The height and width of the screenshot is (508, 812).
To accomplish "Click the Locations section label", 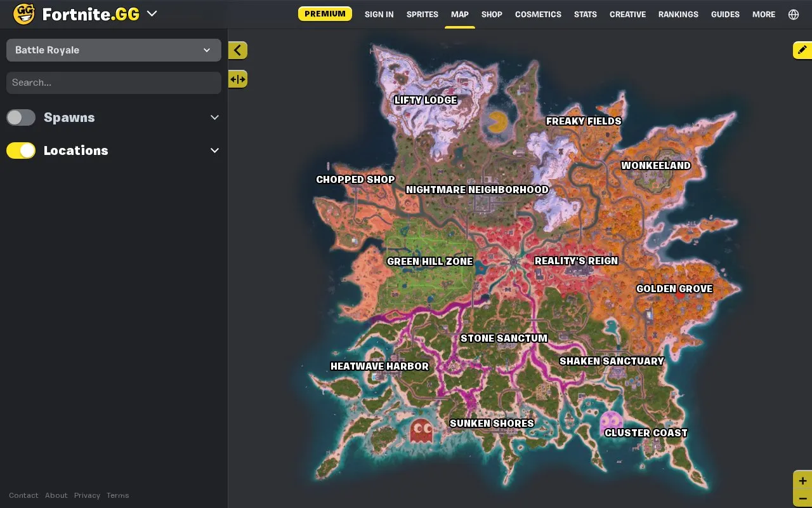I will [76, 150].
